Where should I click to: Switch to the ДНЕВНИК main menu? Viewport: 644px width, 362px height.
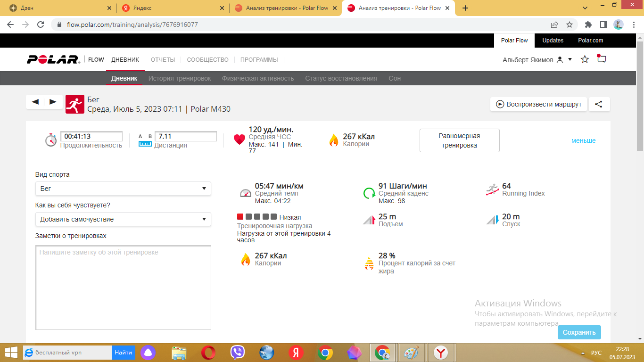(x=125, y=60)
